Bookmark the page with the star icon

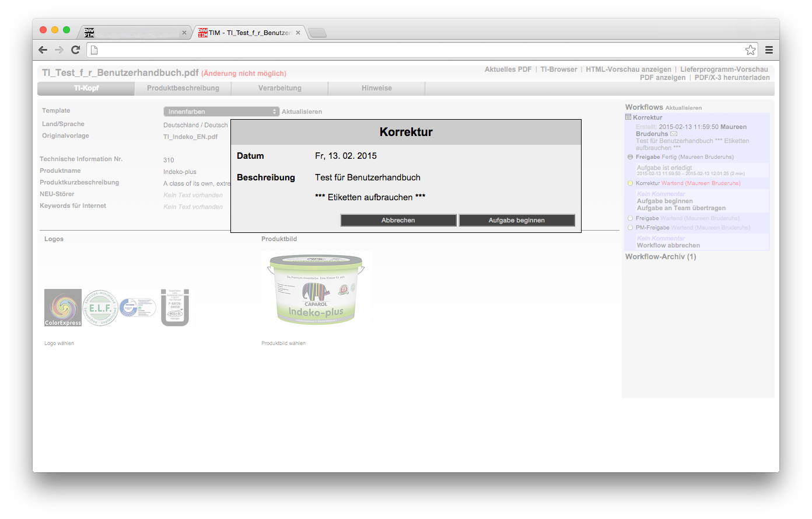point(750,50)
